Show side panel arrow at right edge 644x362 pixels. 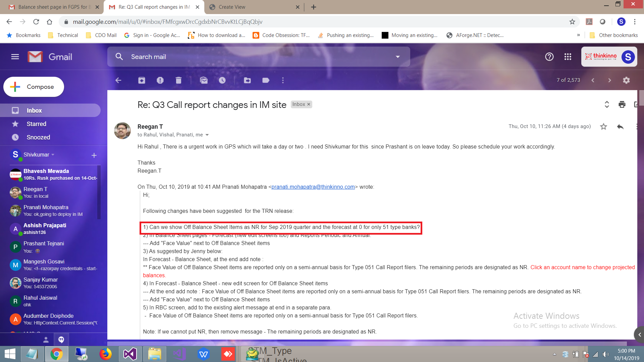(x=639, y=335)
